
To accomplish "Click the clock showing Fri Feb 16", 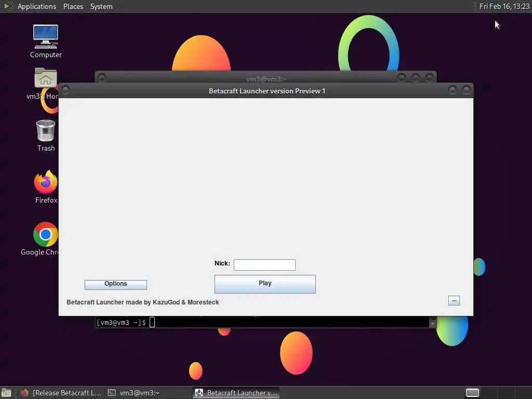I will coord(504,6).
